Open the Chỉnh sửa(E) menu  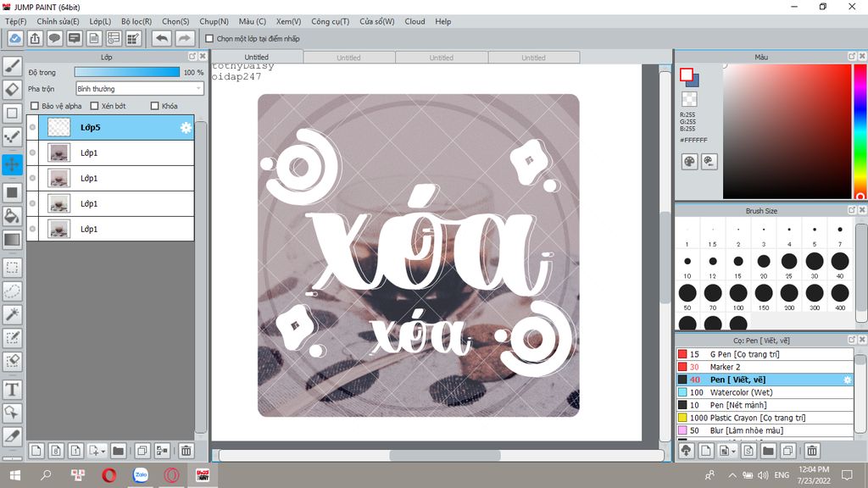pos(58,21)
